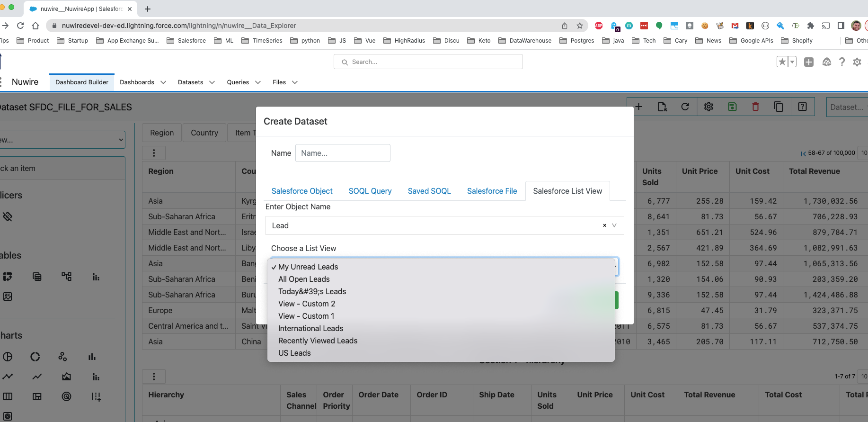Go to first page of the 58-67 pager
Viewport: 868px width, 422px height.
point(803,153)
